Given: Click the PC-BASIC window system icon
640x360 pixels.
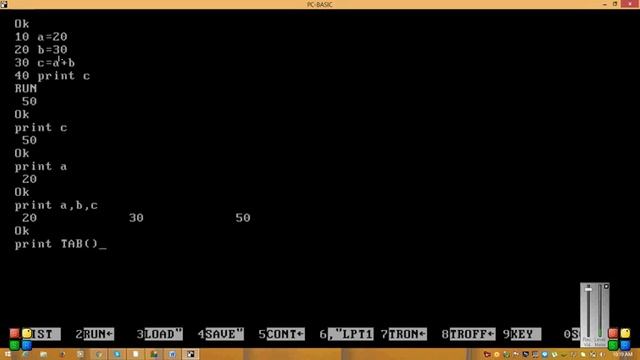Looking at the screenshot, I should [4, 4].
